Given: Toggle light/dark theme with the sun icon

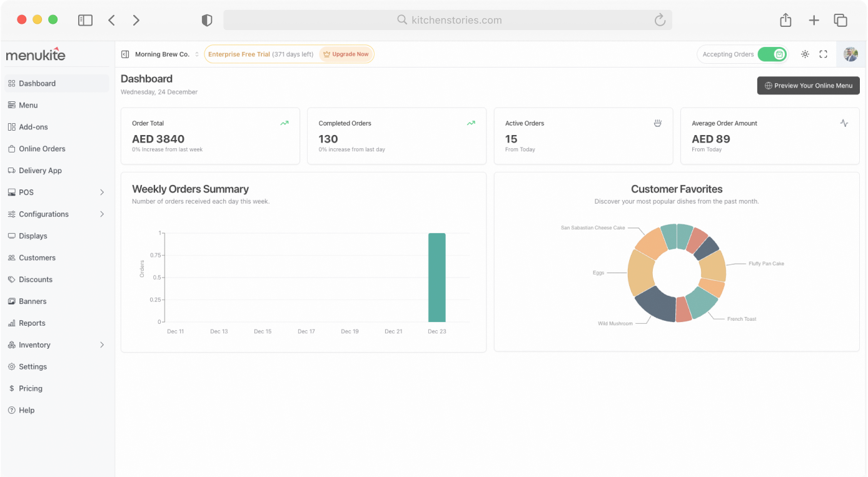Looking at the screenshot, I should [x=805, y=54].
